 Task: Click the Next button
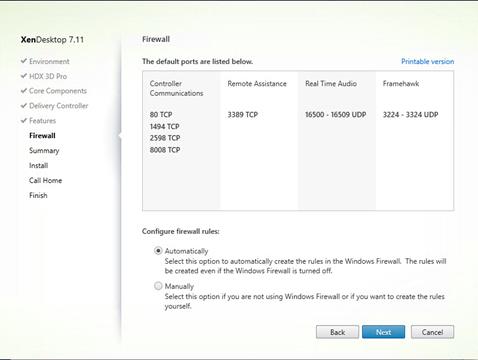click(x=383, y=332)
